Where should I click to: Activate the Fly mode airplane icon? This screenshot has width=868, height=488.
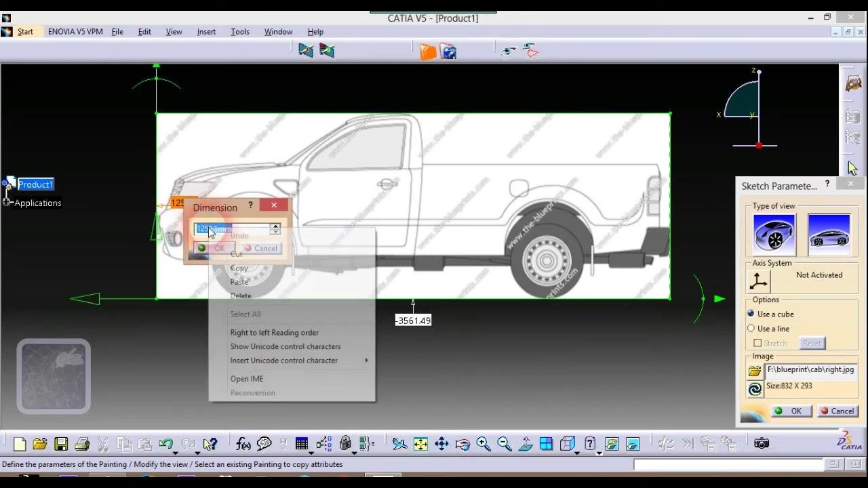pyautogui.click(x=399, y=444)
